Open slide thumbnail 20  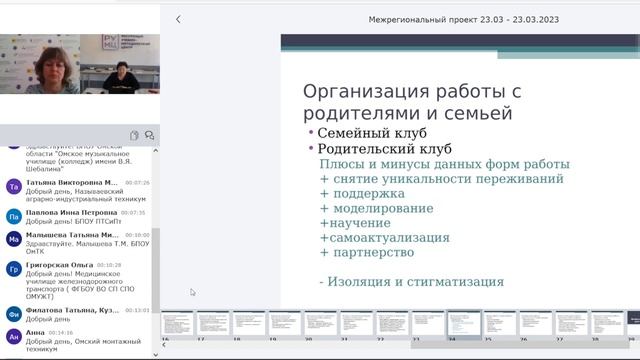321,324
